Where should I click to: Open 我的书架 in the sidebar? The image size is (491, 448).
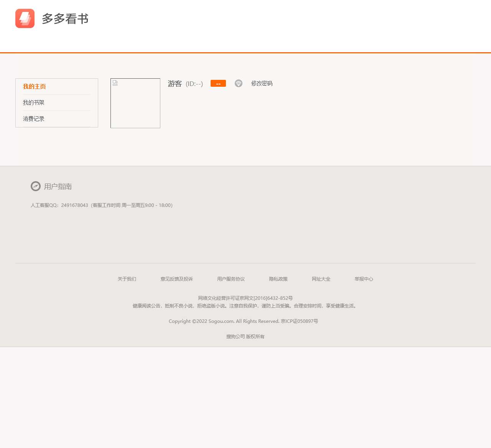tap(33, 102)
